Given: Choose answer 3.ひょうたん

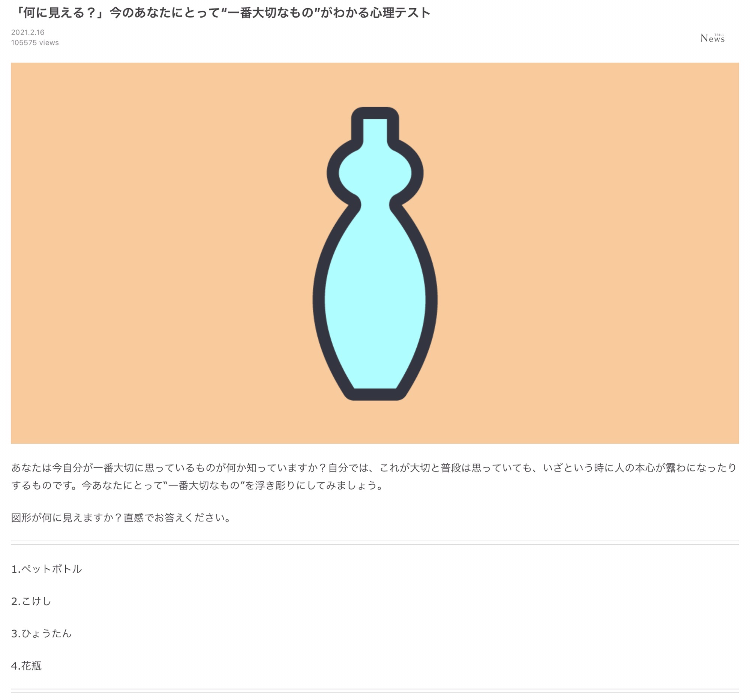Looking at the screenshot, I should point(41,633).
